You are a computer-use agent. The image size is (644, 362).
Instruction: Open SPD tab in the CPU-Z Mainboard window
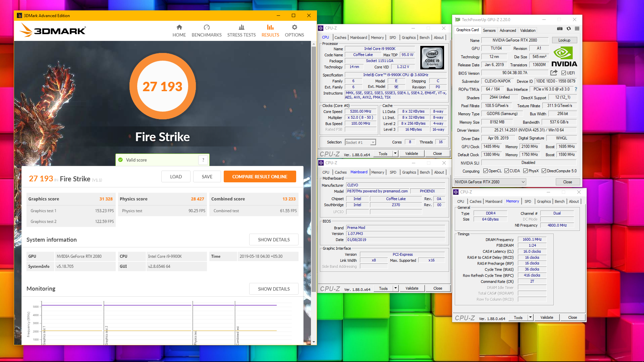coord(393,172)
